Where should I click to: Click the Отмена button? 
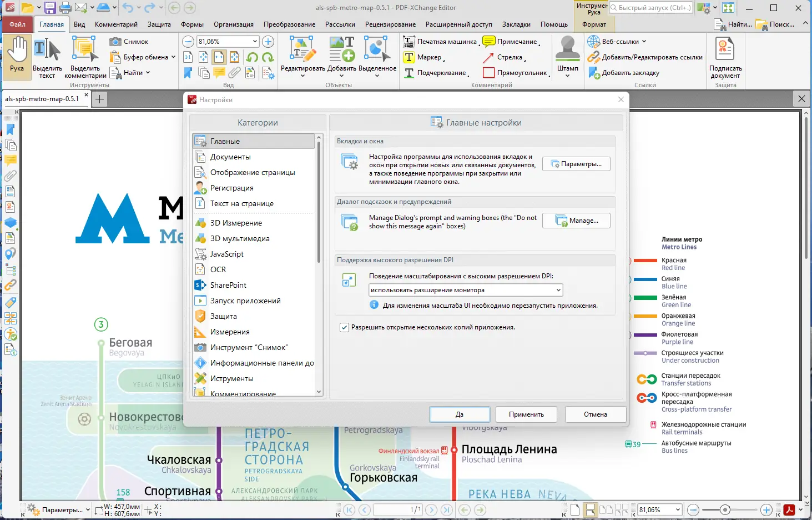(x=596, y=414)
